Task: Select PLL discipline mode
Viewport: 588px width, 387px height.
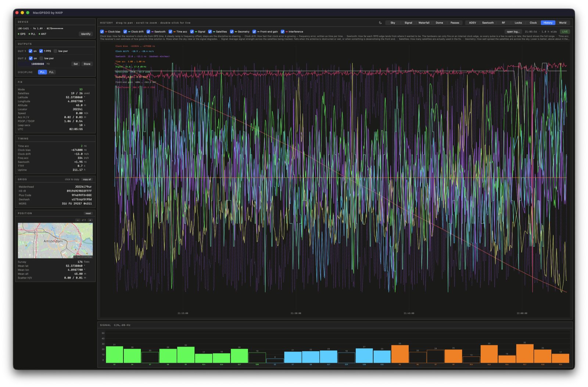Action: pos(42,72)
